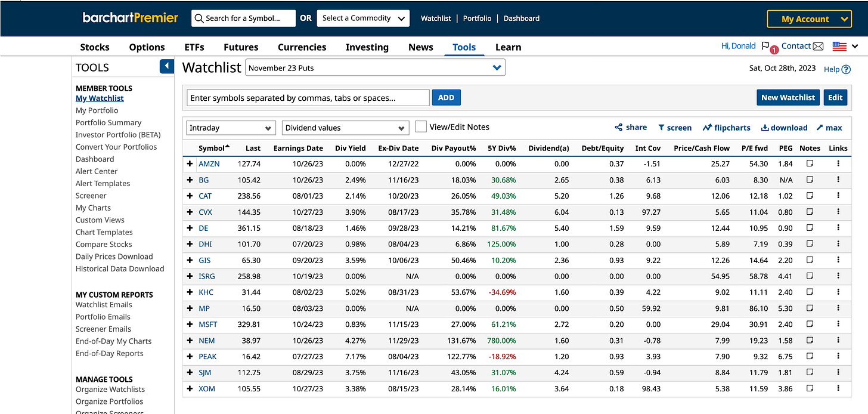868x414 pixels.
Task: Collapse the TOOLS sidebar panel arrow
Action: click(x=167, y=66)
